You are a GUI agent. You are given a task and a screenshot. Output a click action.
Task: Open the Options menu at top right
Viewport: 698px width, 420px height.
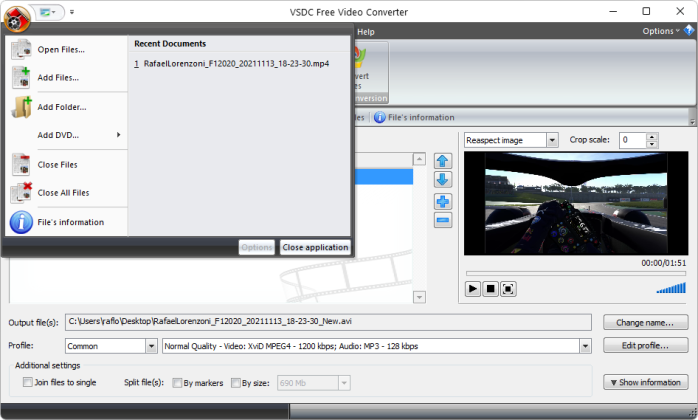click(x=661, y=31)
